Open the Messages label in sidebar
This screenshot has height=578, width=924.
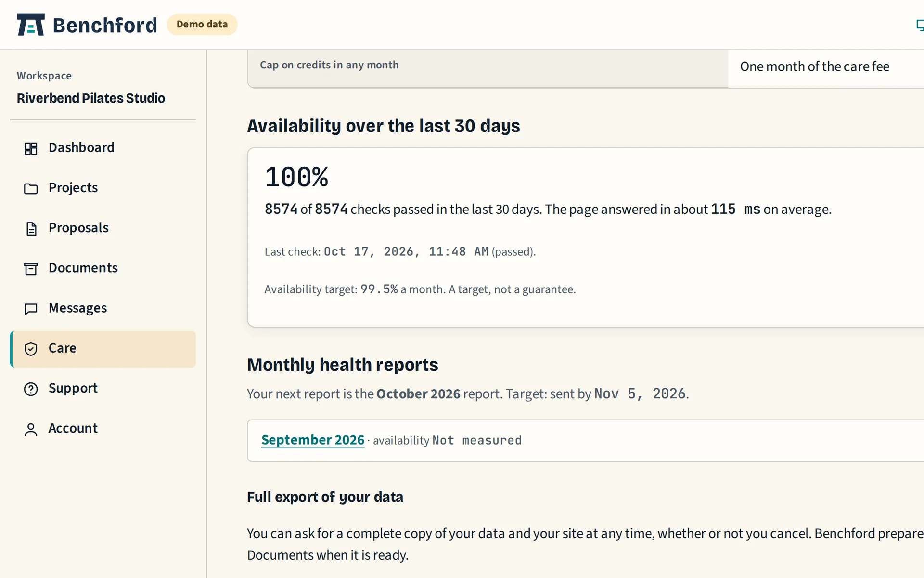click(77, 308)
